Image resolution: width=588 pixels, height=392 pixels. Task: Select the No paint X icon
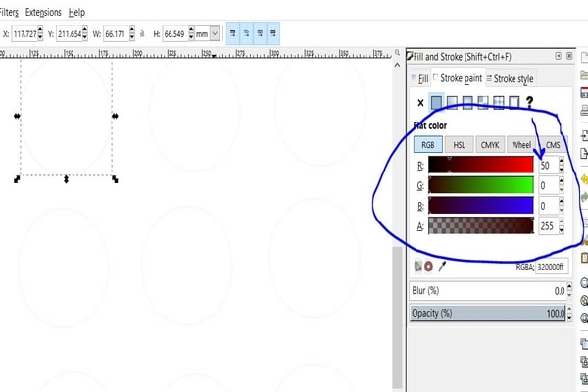pyautogui.click(x=420, y=102)
